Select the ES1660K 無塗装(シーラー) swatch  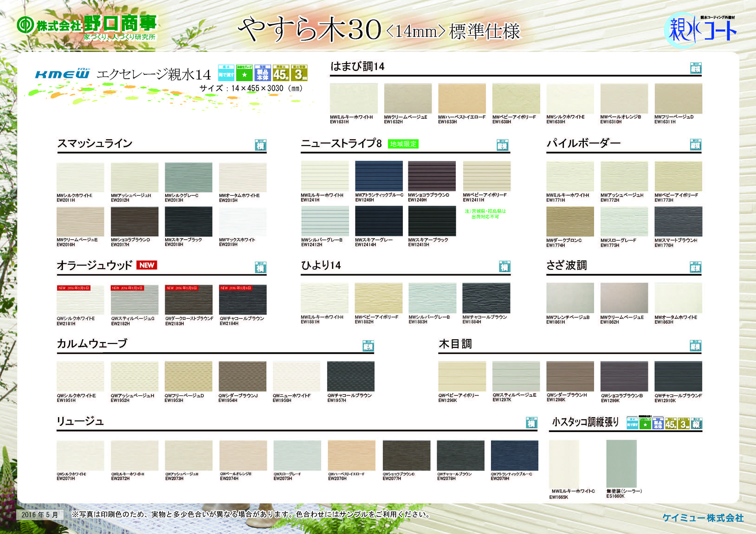621,464
